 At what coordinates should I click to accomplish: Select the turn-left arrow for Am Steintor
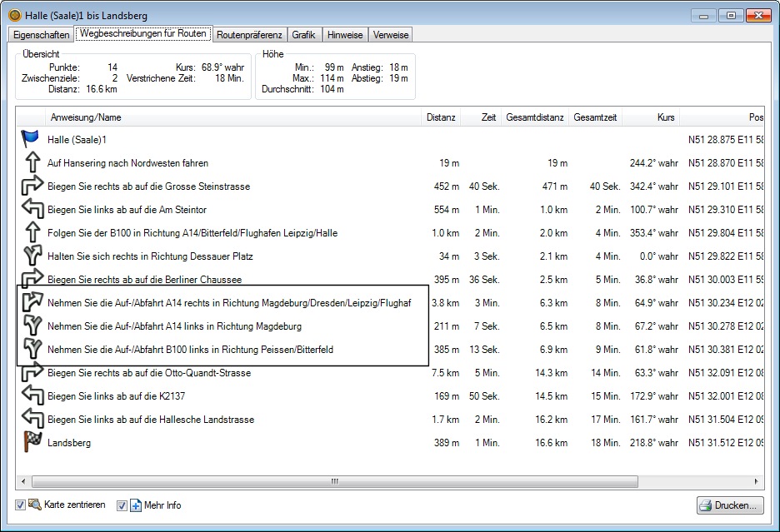point(31,210)
